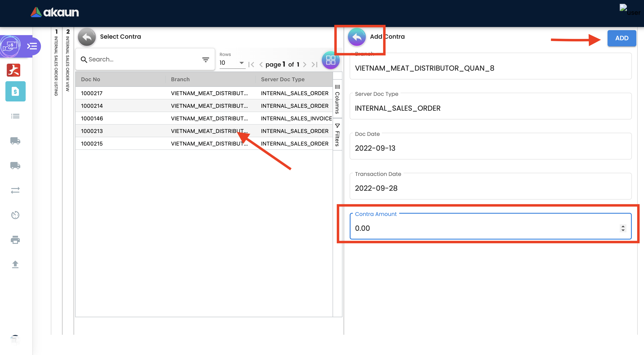Toggle the sidebar menu collapse icon
644x355 pixels.
(x=32, y=46)
